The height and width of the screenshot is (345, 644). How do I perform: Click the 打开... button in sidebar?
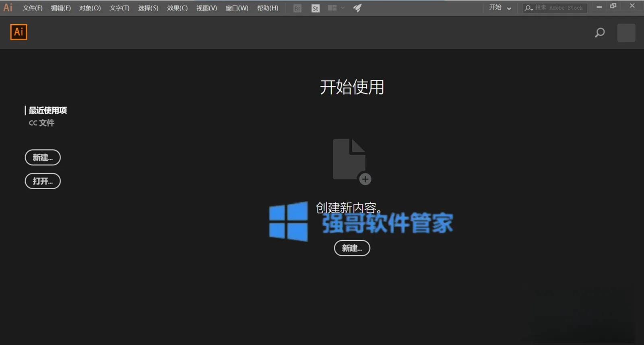pyautogui.click(x=43, y=181)
